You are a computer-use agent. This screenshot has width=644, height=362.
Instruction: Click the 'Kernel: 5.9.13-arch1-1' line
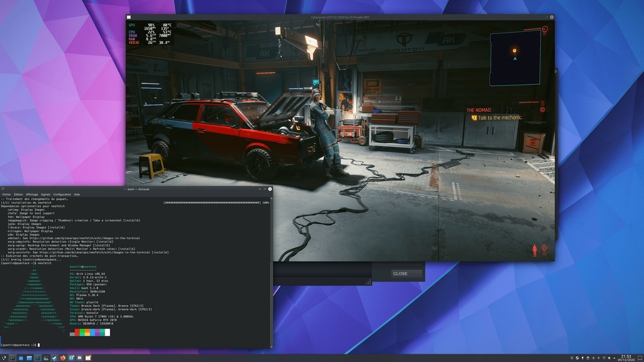point(88,277)
